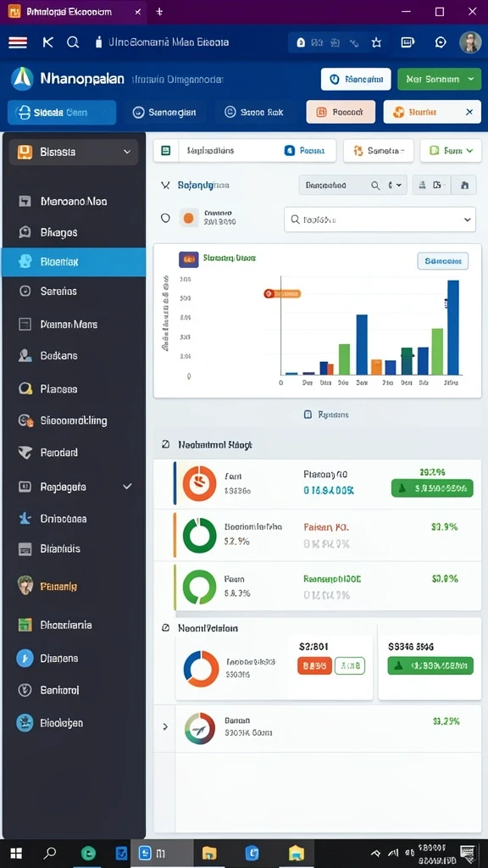The image size is (488, 868).
Task: Toggle the radio button beside orange icon
Action: point(165,218)
